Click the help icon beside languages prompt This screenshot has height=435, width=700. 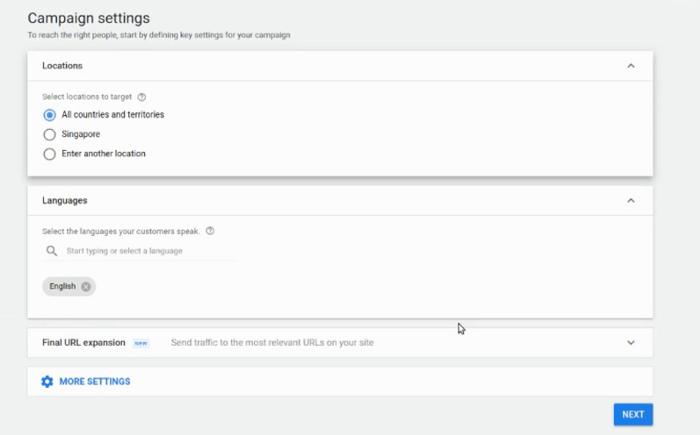tap(210, 231)
